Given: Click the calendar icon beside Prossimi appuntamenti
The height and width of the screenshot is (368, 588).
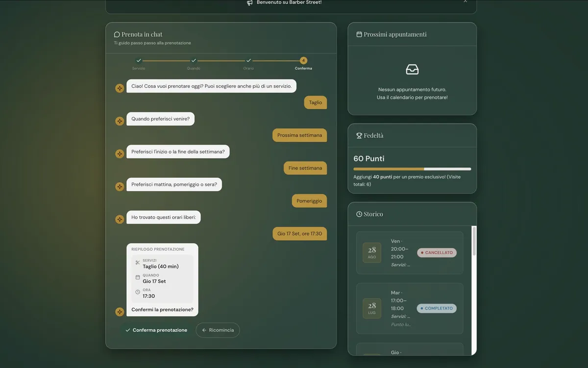Looking at the screenshot, I should pos(359,34).
